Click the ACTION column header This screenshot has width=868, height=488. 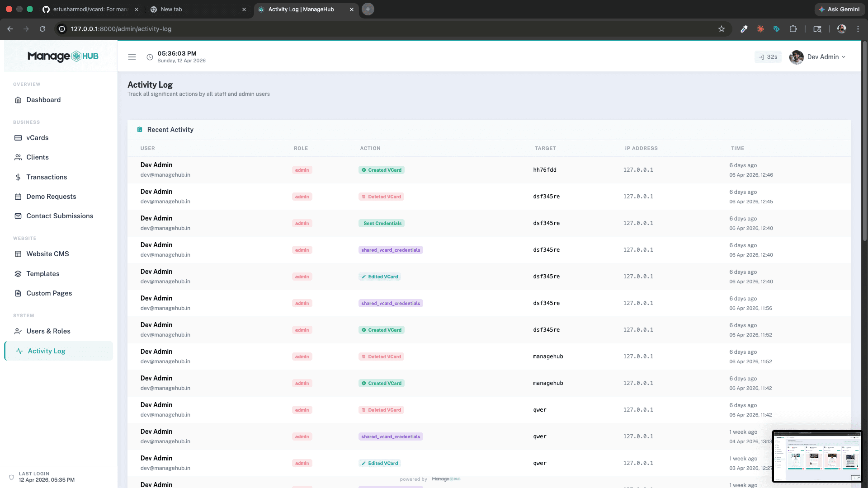pos(370,148)
